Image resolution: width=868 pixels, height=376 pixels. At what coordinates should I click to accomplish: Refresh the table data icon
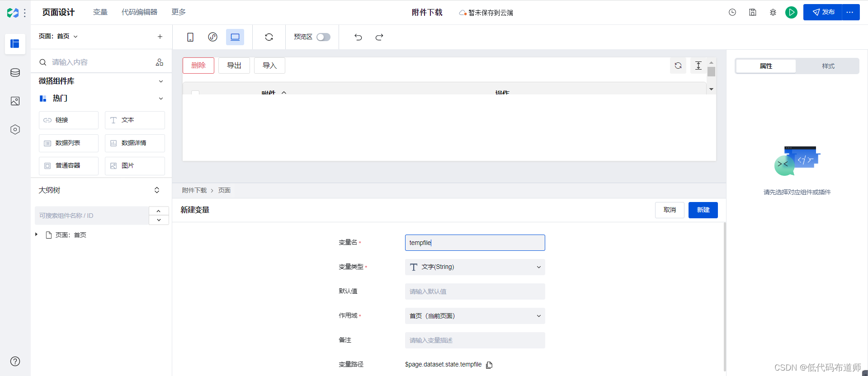678,66
